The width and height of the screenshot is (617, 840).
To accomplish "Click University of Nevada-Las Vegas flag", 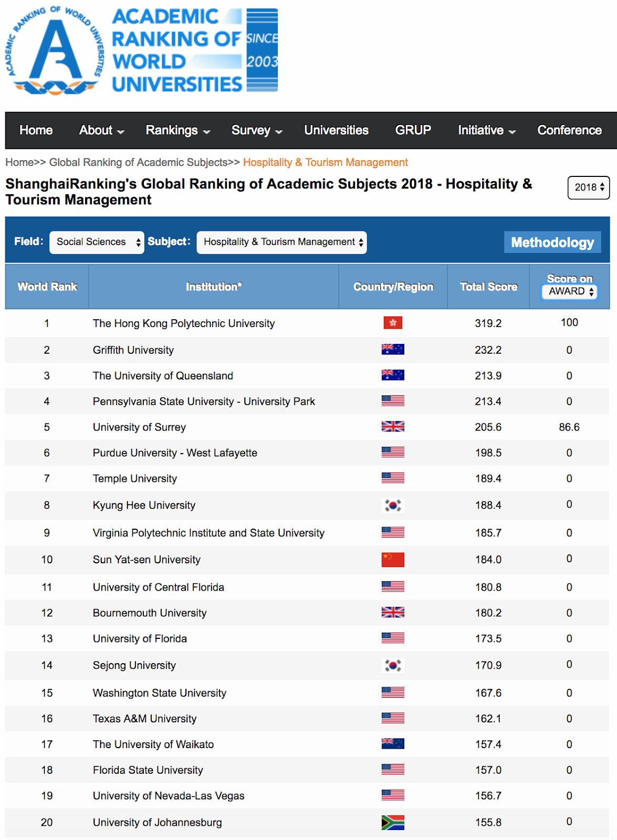I will [x=393, y=795].
